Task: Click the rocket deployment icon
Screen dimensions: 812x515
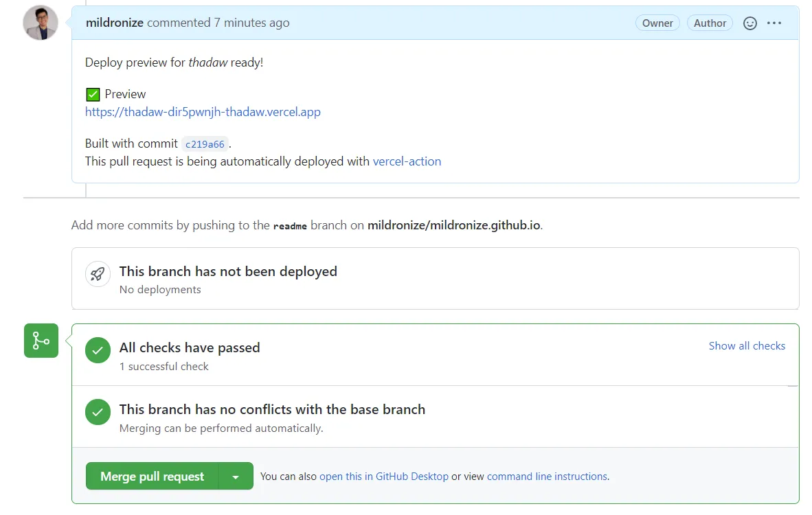Action: point(98,273)
